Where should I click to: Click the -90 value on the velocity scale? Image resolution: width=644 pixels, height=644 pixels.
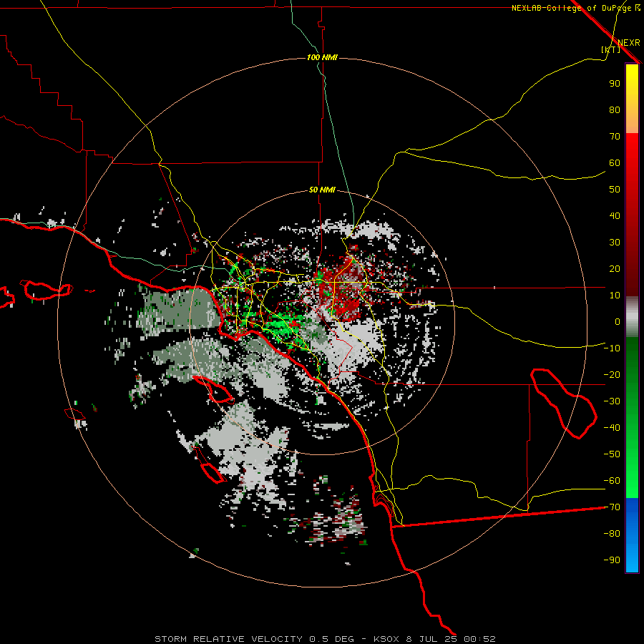(612, 560)
